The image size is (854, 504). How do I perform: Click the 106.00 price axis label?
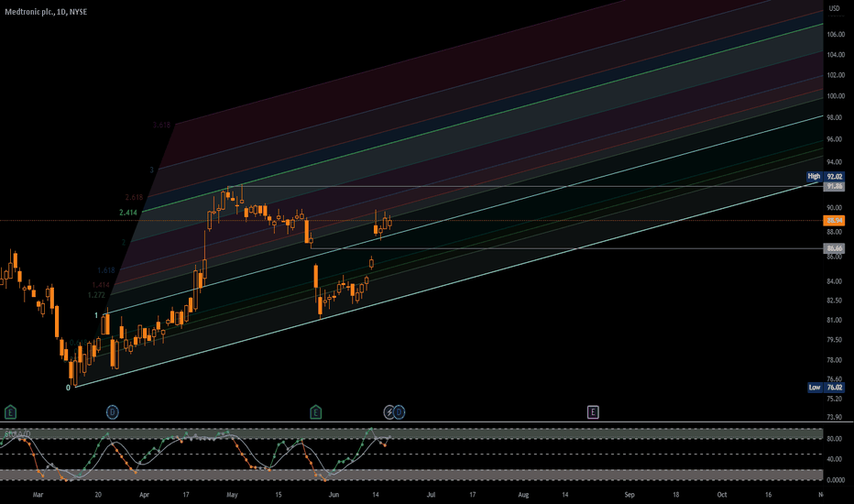pos(836,34)
